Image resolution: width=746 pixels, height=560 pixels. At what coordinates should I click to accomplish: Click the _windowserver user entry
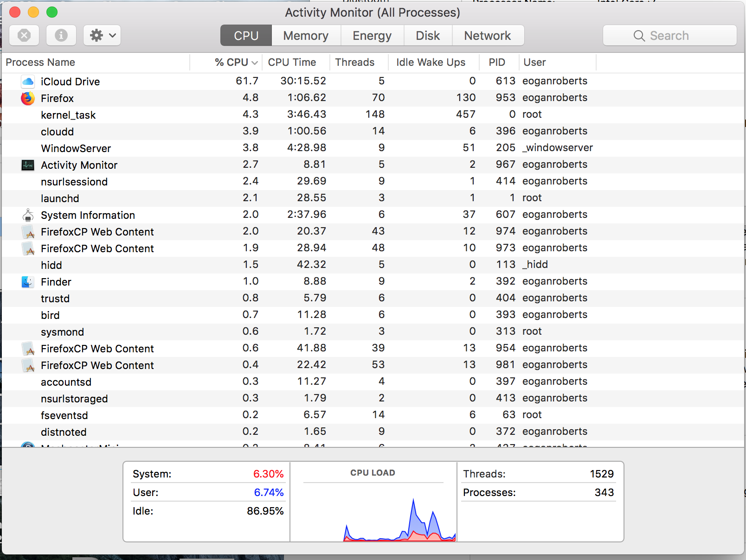(x=557, y=148)
